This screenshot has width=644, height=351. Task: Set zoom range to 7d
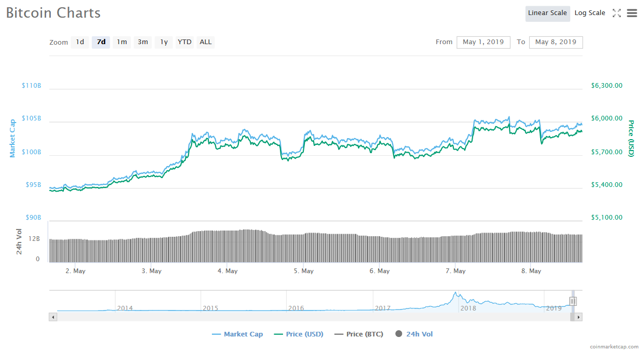point(101,42)
